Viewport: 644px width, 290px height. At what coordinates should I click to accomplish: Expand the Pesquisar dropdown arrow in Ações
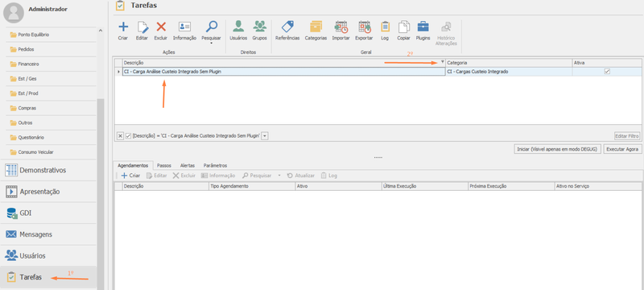[x=211, y=43]
